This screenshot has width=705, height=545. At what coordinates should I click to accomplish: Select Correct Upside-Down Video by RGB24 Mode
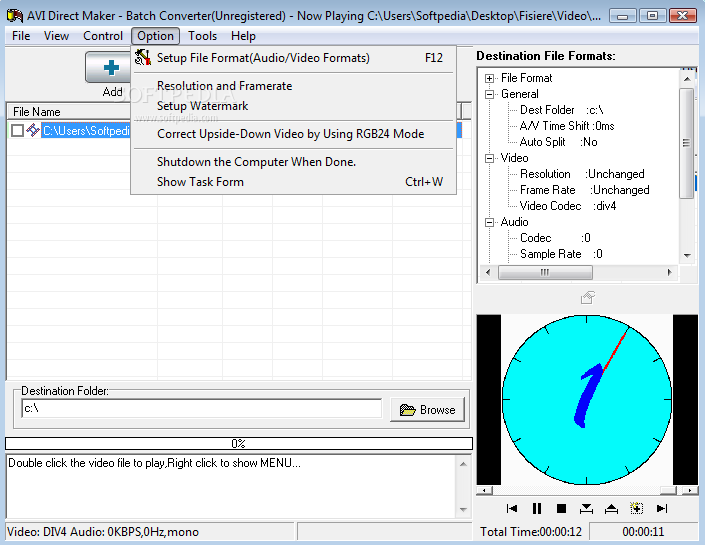[x=294, y=134]
